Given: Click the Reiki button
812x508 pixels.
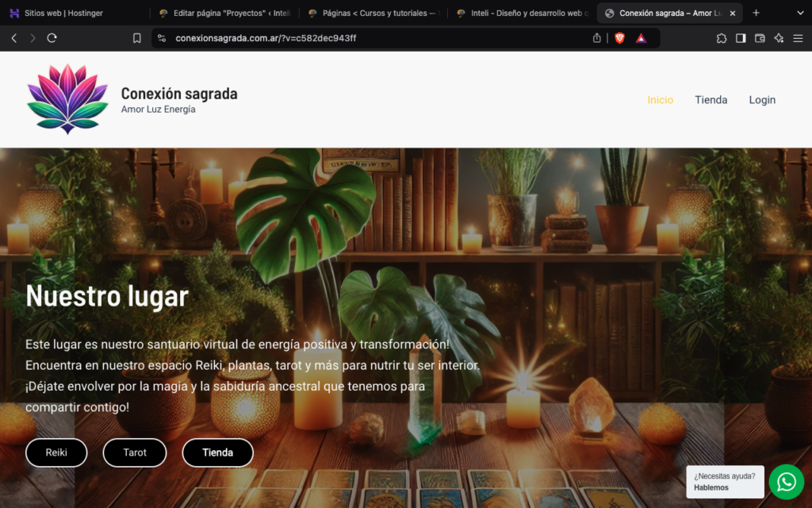Looking at the screenshot, I should point(56,452).
